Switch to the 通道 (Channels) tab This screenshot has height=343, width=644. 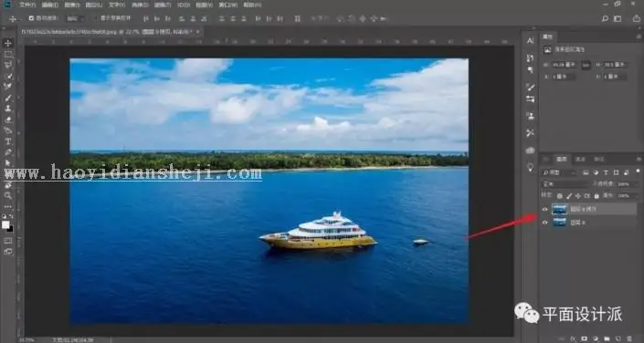[x=580, y=160]
